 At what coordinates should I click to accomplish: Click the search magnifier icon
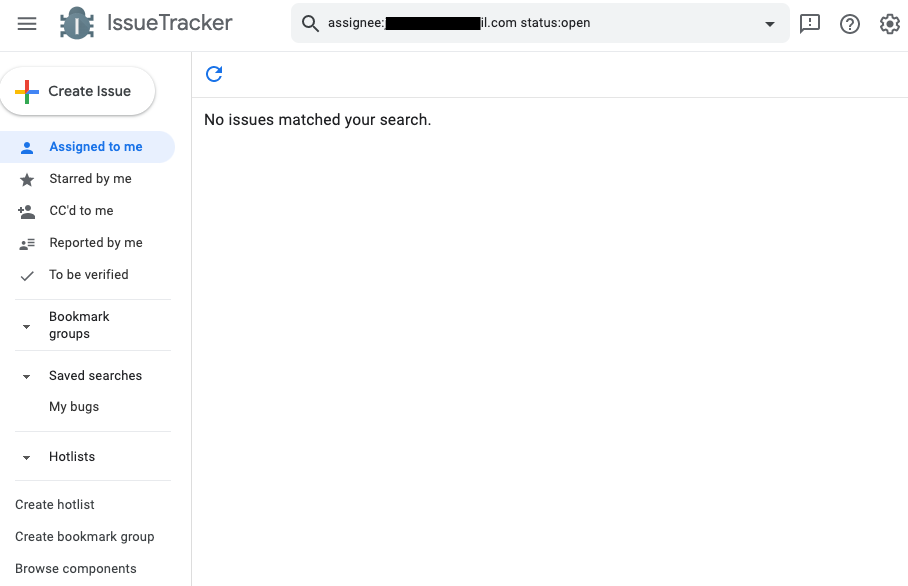310,24
